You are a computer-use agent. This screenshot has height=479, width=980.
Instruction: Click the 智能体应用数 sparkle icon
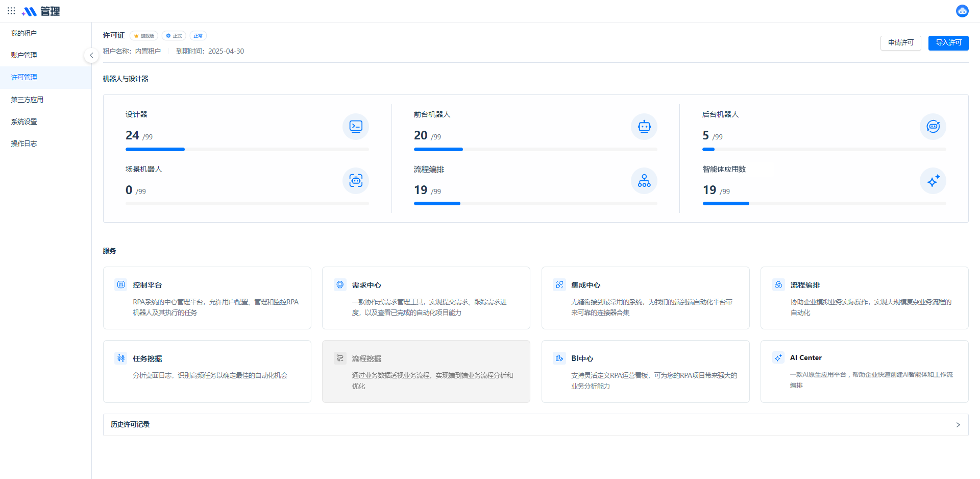(x=933, y=181)
